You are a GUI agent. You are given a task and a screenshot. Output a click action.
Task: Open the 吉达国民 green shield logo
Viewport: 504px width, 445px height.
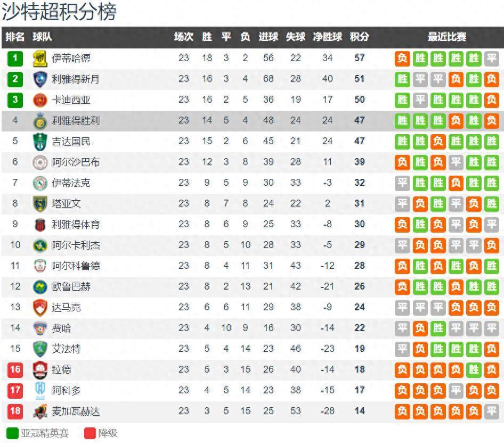click(x=40, y=142)
